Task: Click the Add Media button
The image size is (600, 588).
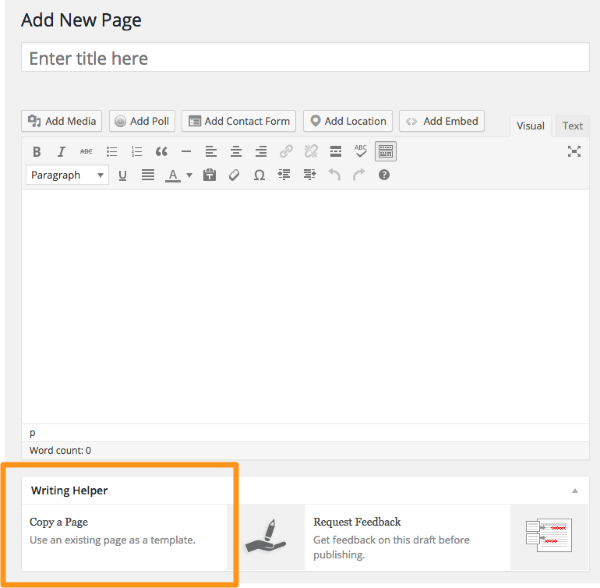Action: [62, 121]
